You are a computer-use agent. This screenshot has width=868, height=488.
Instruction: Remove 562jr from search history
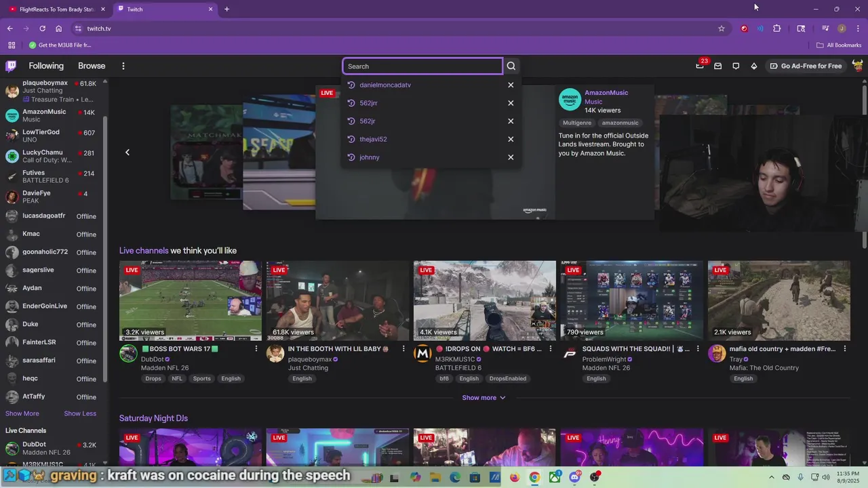511,121
